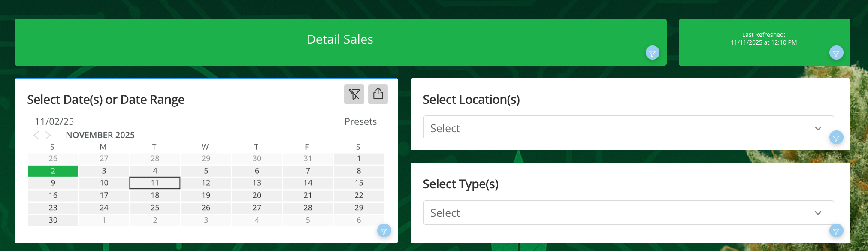
Task: Choose November 9 date cell
Action: pos(53,183)
